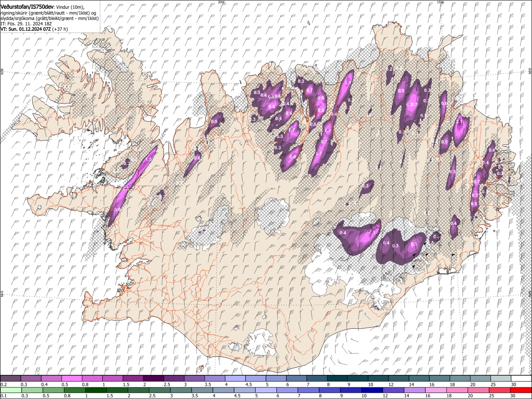Image resolution: width=532 pixels, height=399 pixels.
Task: Select the lower legend swatch starting at 0.5
Action: [53, 390]
